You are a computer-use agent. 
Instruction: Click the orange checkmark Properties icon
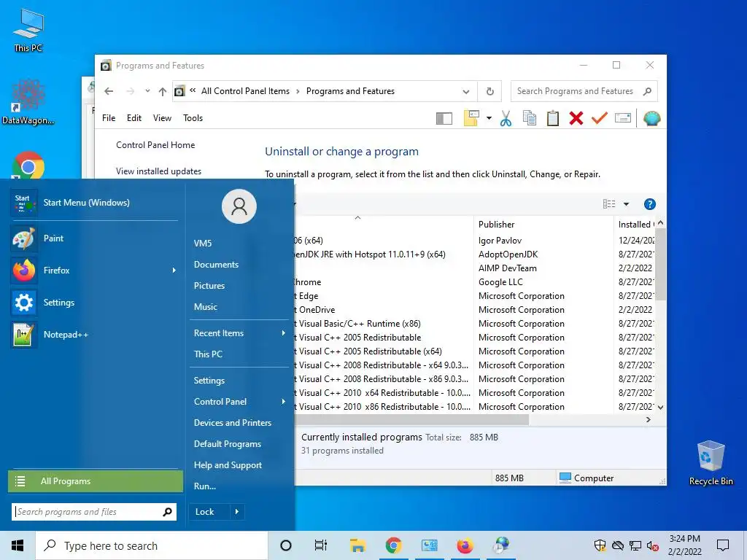click(600, 118)
